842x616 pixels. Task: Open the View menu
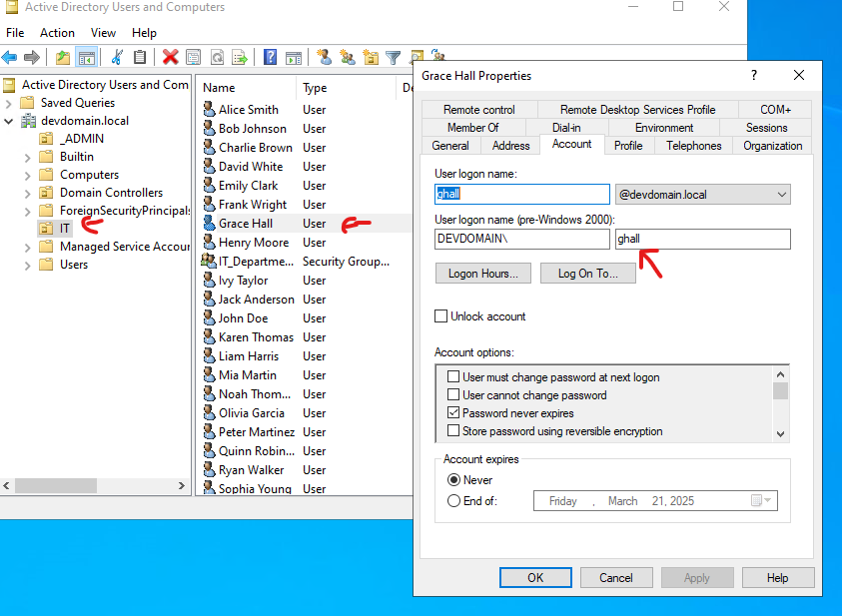(x=103, y=33)
